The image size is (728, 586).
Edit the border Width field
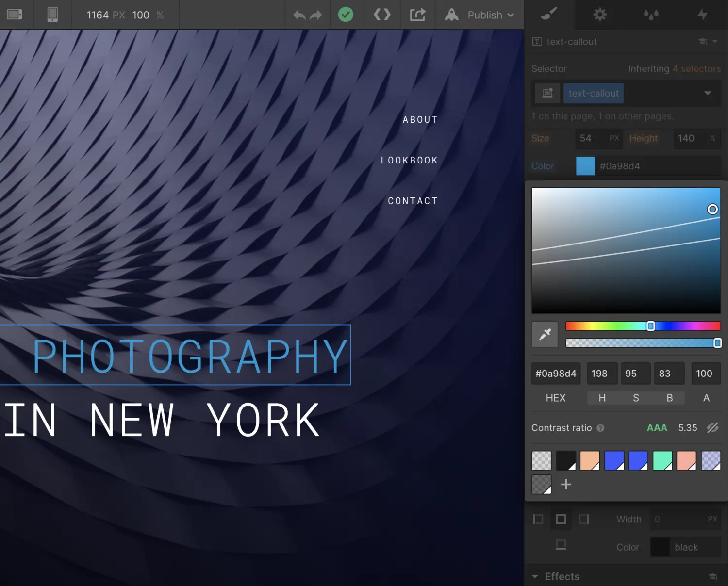click(x=685, y=519)
